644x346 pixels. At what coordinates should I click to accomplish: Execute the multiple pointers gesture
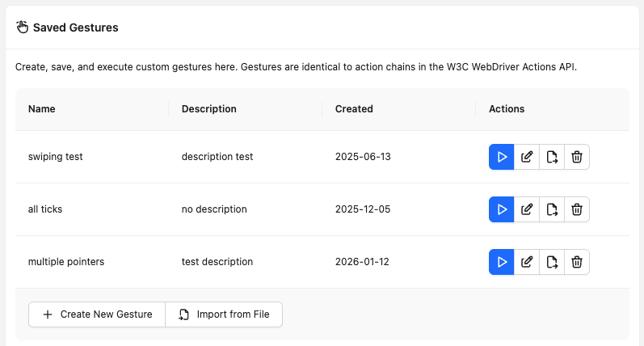tap(502, 262)
